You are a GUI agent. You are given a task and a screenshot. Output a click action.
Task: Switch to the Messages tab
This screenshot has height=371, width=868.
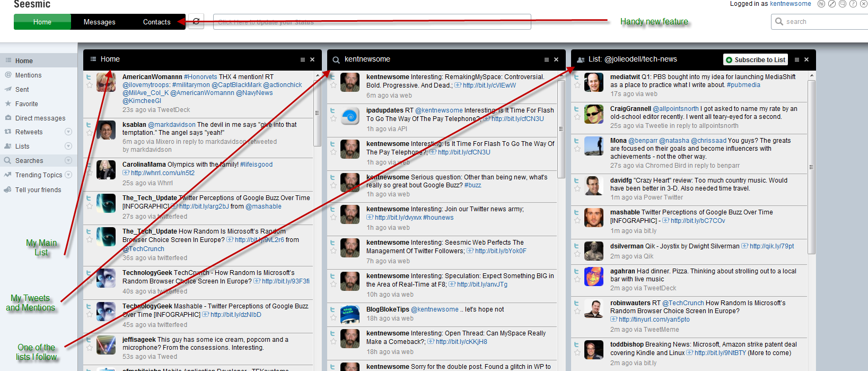tap(99, 22)
